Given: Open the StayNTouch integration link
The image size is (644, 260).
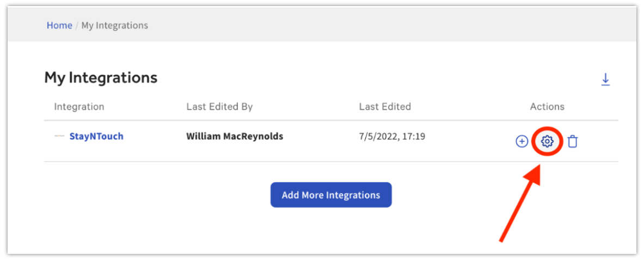Looking at the screenshot, I should pos(96,137).
